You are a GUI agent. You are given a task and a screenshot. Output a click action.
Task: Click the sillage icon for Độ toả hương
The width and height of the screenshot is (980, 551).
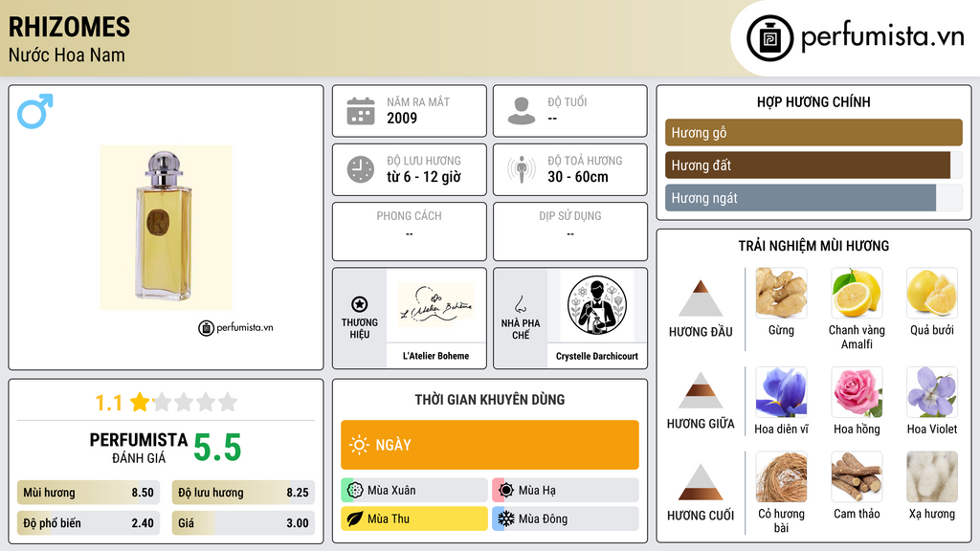pyautogui.click(x=522, y=169)
